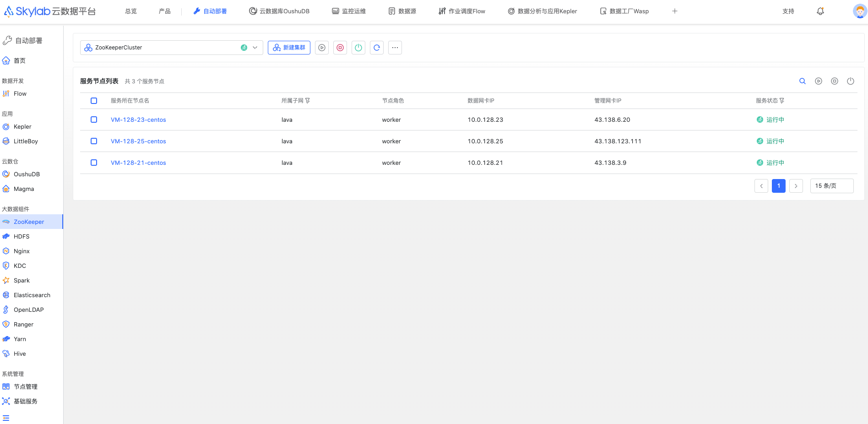Open notifications bell icon
This screenshot has width=868, height=424.
tap(820, 11)
